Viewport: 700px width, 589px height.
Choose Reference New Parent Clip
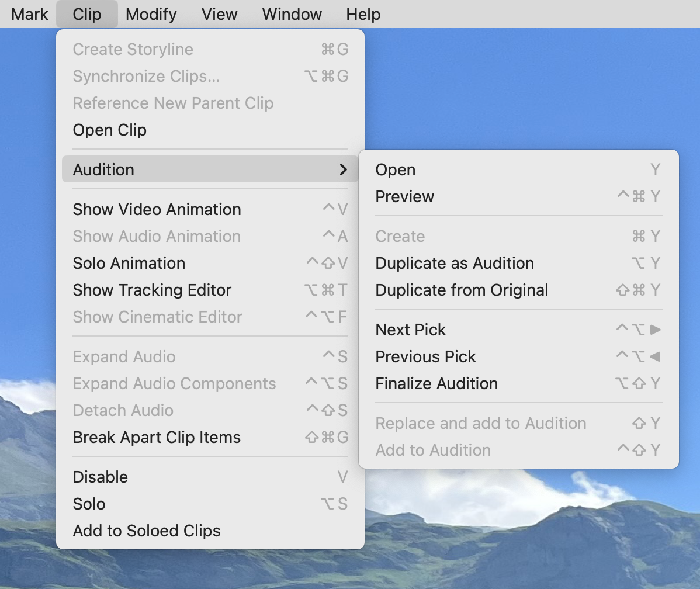[210, 103]
